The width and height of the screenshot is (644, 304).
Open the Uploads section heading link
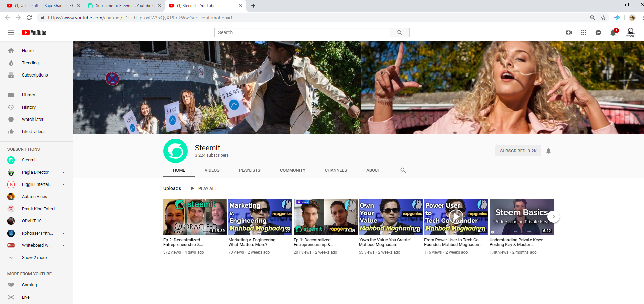tap(172, 188)
